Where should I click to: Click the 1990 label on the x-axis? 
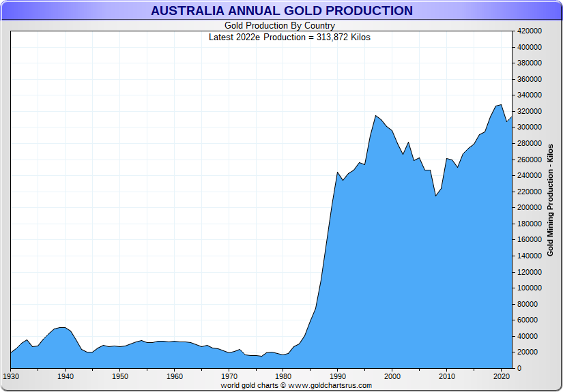(x=338, y=376)
